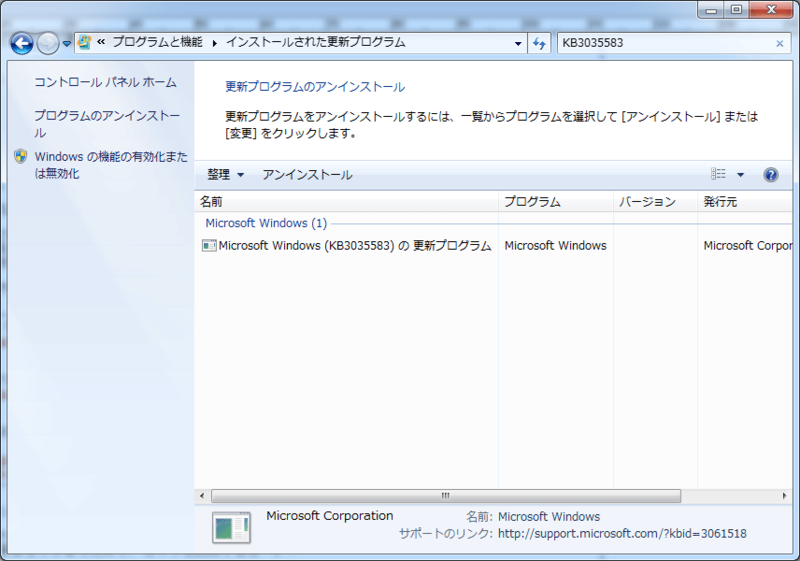The width and height of the screenshot is (800, 561).
Task: Select インストールされた更新プログラム breadcrumb
Action: coord(315,42)
